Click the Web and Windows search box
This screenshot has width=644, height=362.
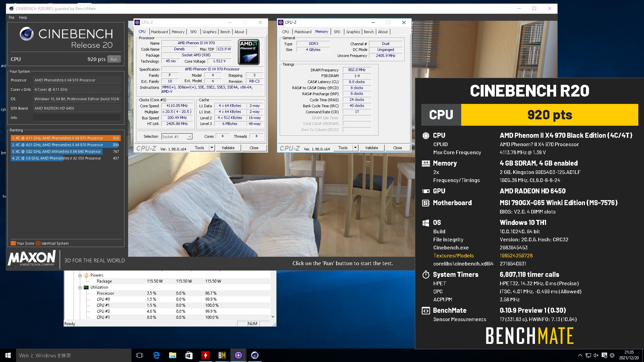point(74,355)
